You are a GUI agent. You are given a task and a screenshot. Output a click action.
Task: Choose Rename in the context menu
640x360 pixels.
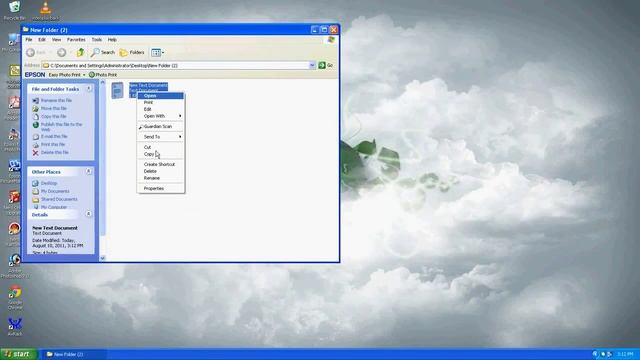[160, 178]
